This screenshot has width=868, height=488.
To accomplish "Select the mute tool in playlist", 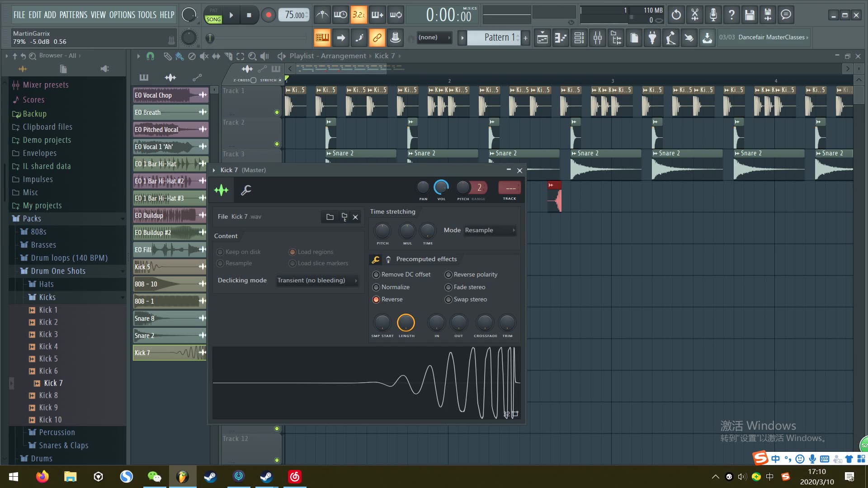I will 204,56.
